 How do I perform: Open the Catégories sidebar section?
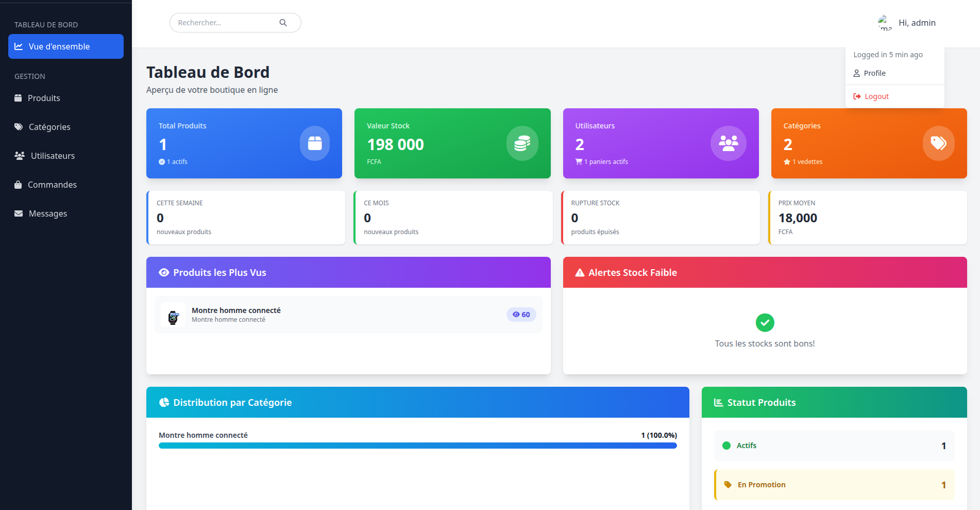[49, 127]
